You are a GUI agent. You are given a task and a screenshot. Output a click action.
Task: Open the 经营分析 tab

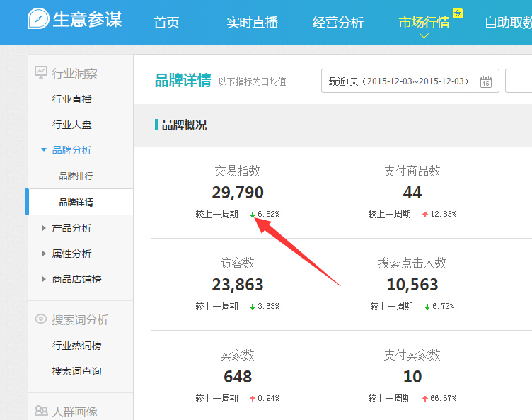tap(338, 23)
